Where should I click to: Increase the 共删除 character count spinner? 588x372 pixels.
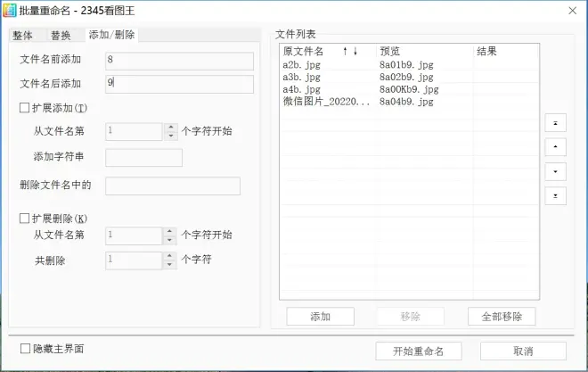click(x=170, y=256)
